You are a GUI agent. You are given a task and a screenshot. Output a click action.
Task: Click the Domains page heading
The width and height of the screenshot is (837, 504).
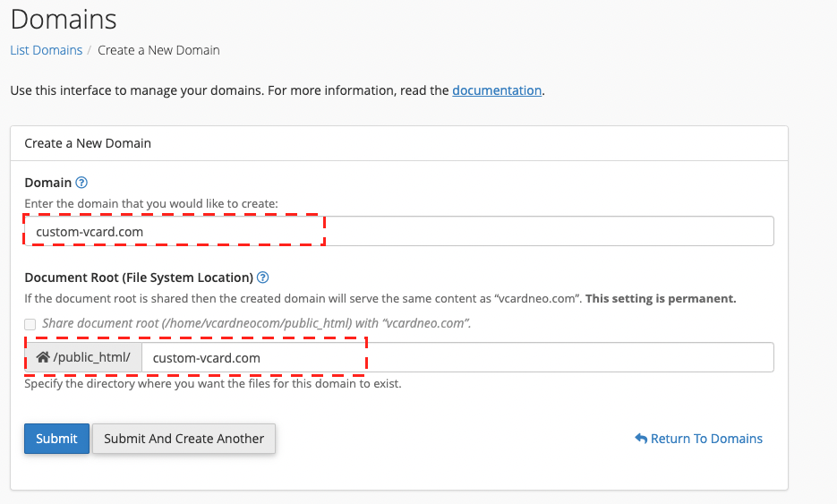64,19
